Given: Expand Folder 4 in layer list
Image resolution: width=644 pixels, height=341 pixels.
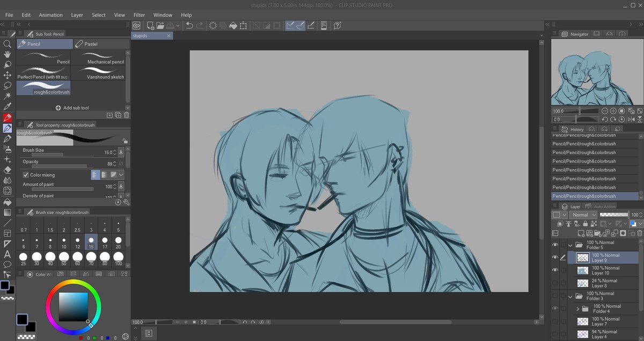Looking at the screenshot, I should (x=577, y=309).
